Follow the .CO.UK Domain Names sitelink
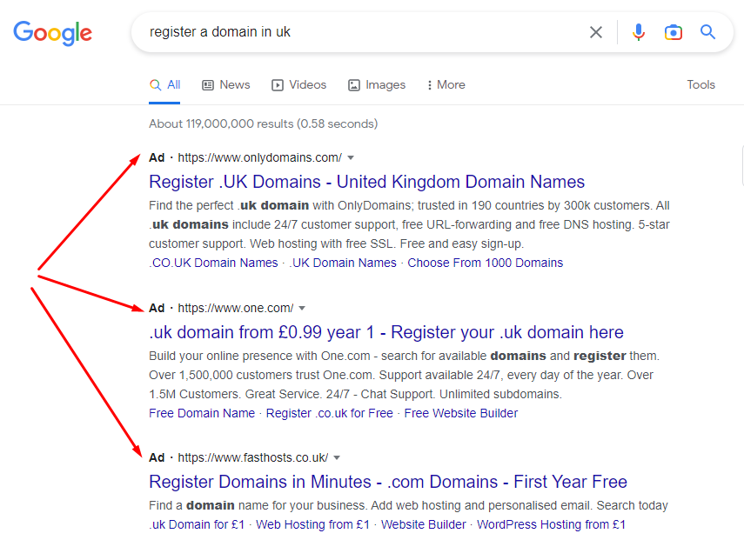 click(x=213, y=263)
